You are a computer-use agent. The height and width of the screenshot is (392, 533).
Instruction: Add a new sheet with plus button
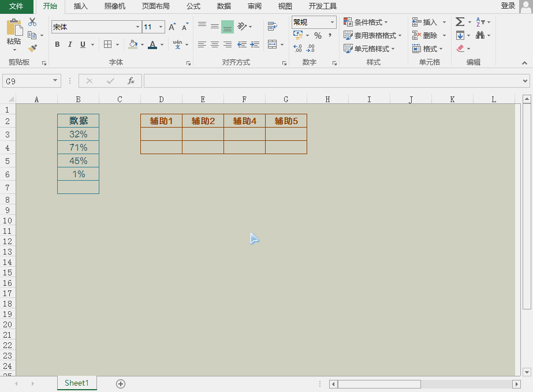click(121, 384)
